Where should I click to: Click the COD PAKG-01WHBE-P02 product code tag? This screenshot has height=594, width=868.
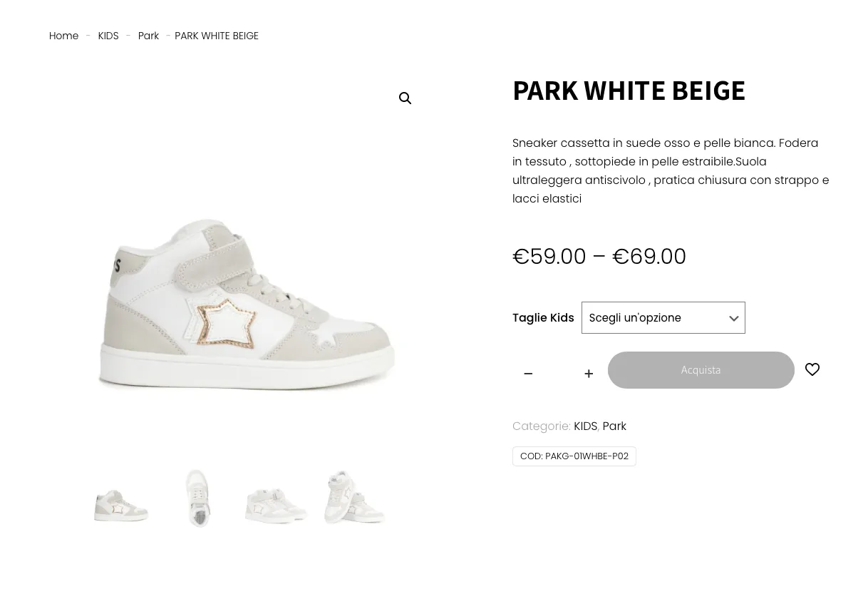(574, 456)
